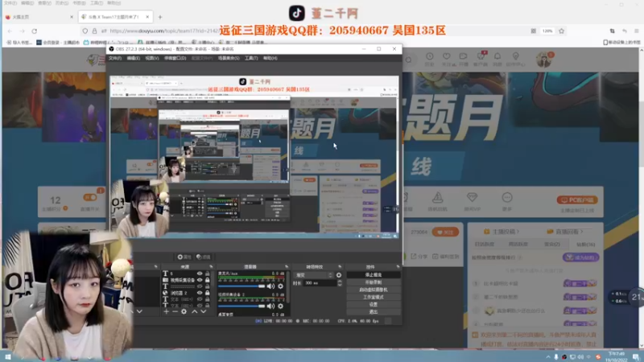Open the 120% zoom level control
Screen dimensions: 644x362
tap(547, 31)
